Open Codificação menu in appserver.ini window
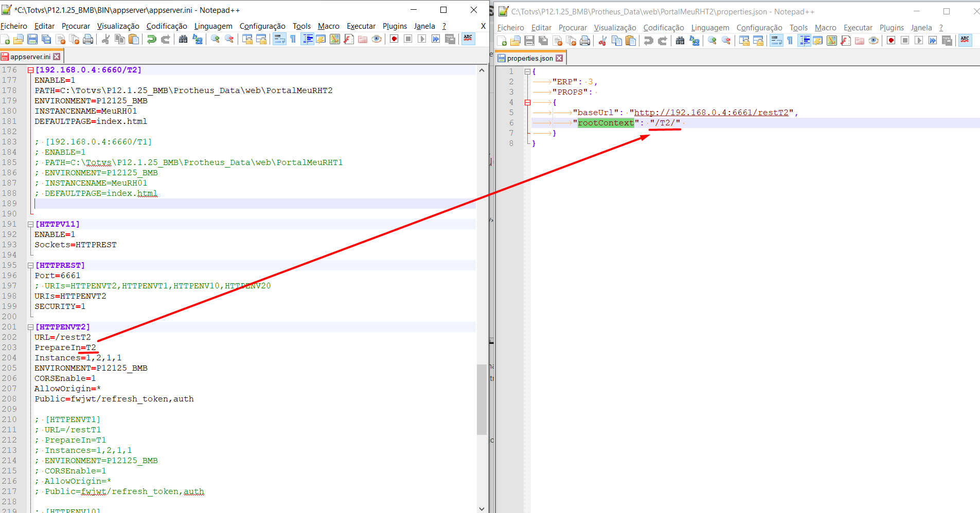The image size is (980, 513). point(167,26)
